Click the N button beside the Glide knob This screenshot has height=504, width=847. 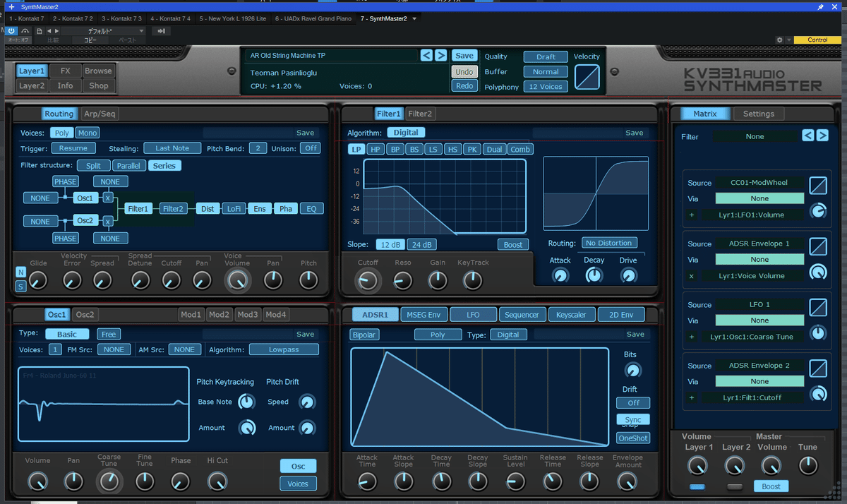tap(20, 272)
